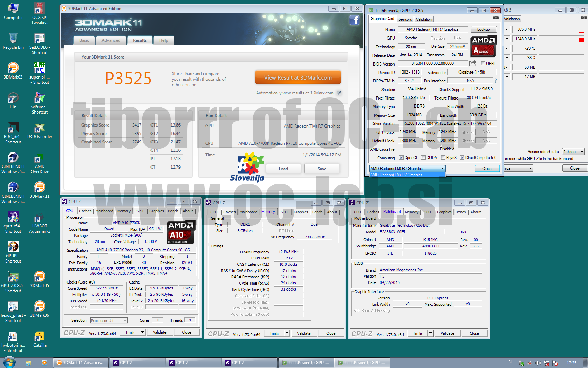Toggle the UEFI checkbox in GPU-Z
Viewport: 588px width, 368px height.
(x=483, y=64)
